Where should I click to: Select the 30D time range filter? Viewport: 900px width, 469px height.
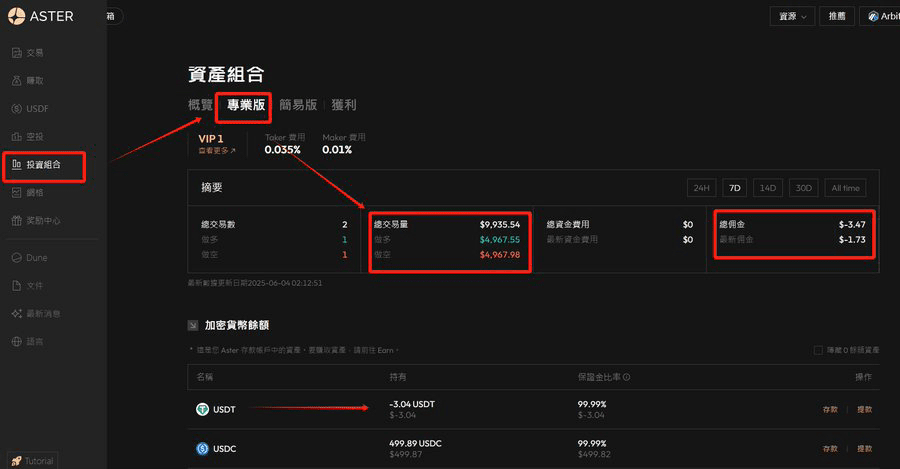802,188
